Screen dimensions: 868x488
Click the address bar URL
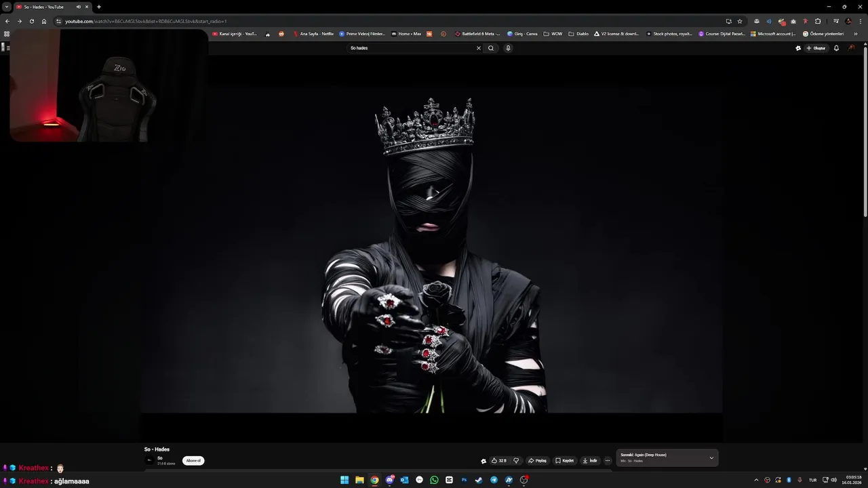coord(146,21)
